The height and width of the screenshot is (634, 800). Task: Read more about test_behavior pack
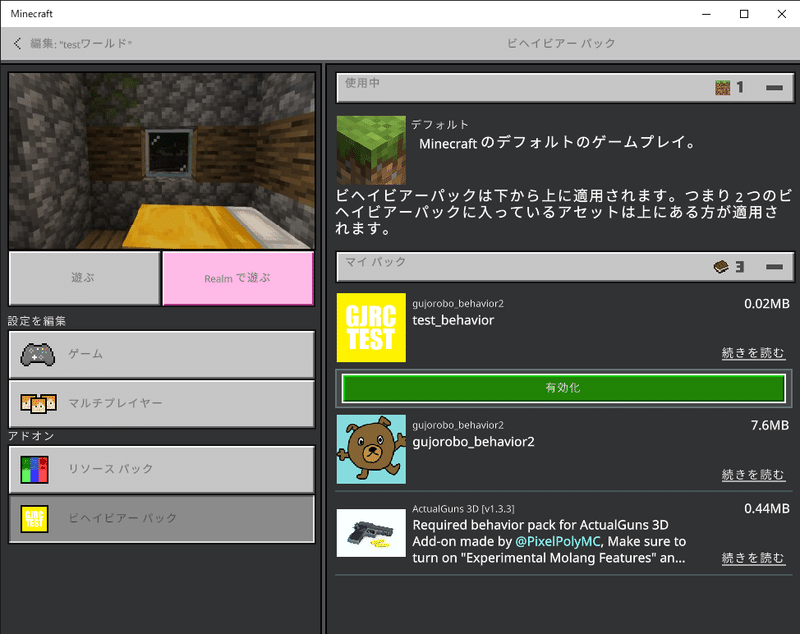click(753, 353)
